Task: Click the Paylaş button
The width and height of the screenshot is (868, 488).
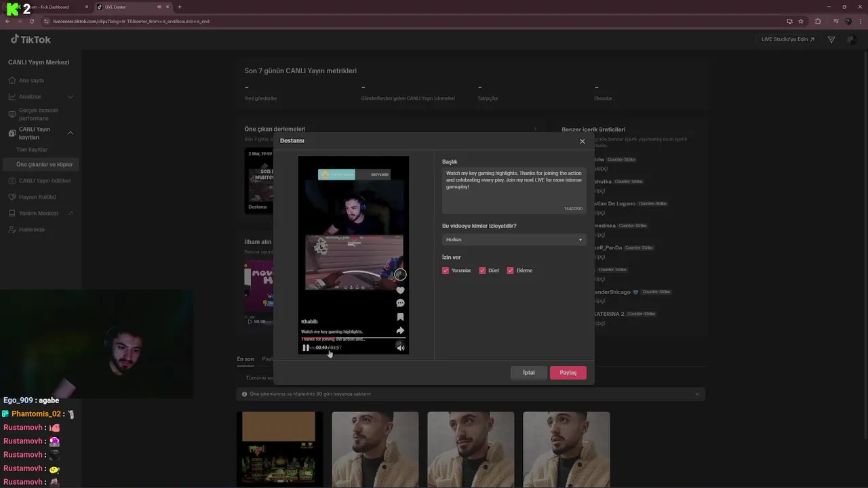Action: [568, 373]
